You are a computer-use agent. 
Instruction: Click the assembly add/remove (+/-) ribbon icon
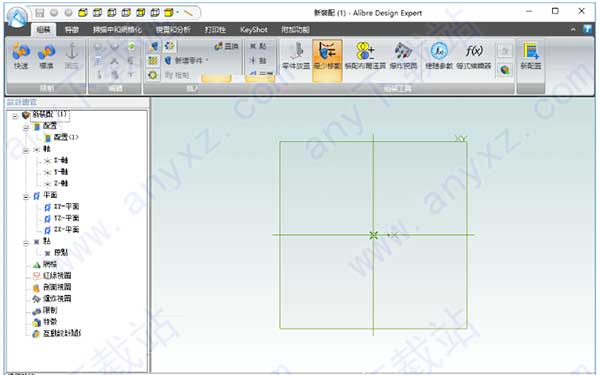coord(365,56)
